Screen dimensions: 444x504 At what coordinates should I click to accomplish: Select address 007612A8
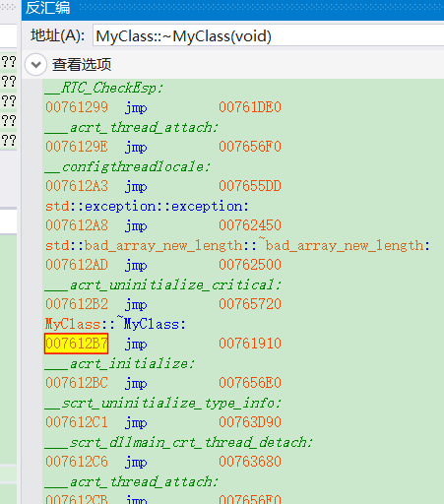click(x=77, y=225)
